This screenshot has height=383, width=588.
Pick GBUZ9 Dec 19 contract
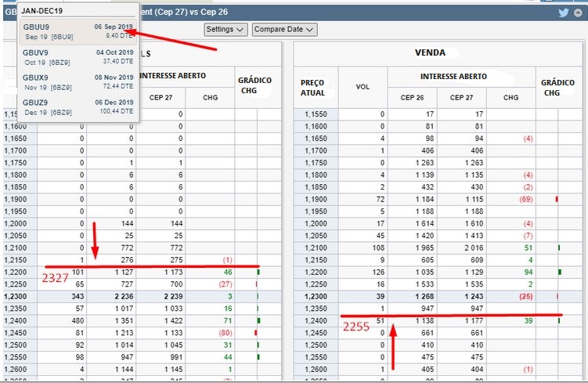point(78,107)
